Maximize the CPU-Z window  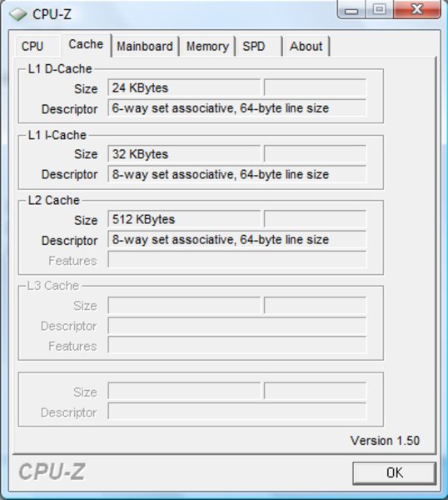pos(379,9)
